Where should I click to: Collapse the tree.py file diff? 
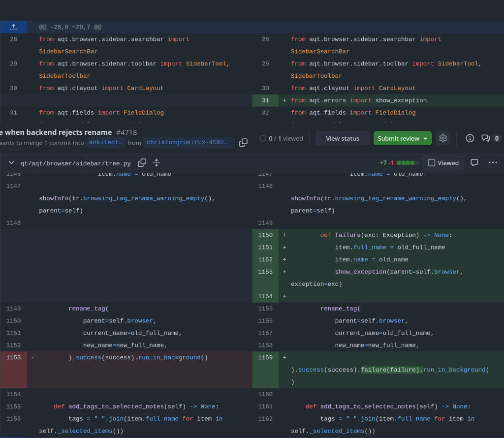11,163
